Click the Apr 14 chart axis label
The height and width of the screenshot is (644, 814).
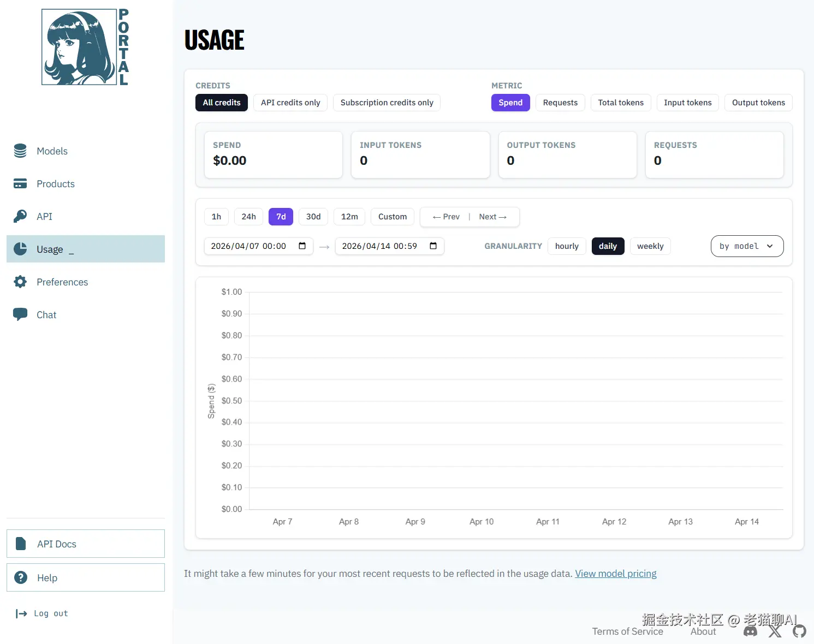coord(747,522)
